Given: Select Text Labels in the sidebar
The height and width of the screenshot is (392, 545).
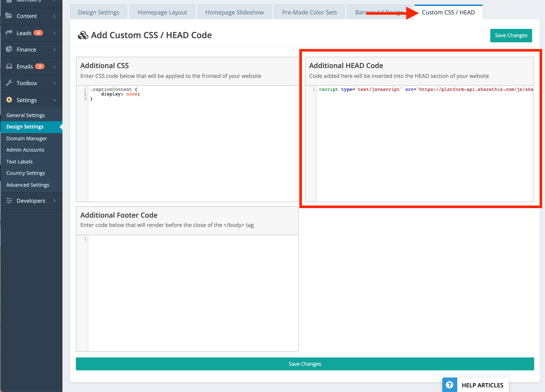Looking at the screenshot, I should 19,161.
